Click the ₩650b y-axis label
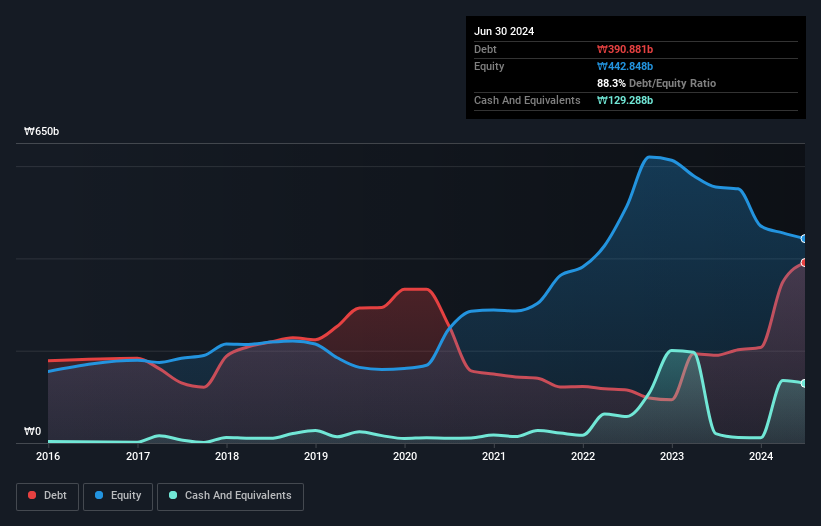Viewport: 821px width, 526px height. click(41, 131)
